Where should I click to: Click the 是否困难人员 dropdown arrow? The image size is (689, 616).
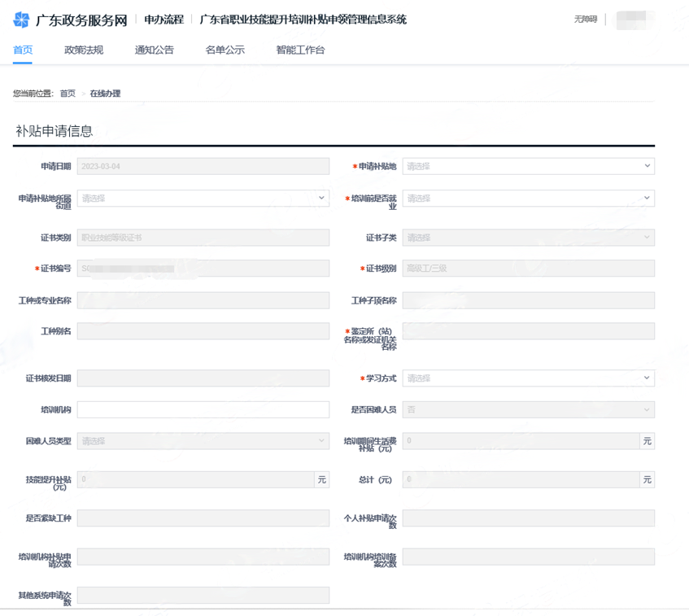tap(647, 410)
